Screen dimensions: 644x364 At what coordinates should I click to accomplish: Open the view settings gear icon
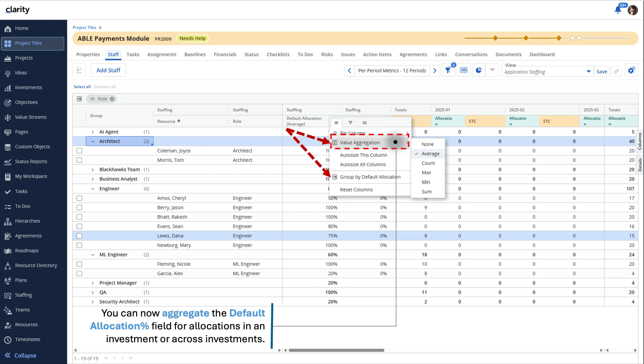coord(631,70)
